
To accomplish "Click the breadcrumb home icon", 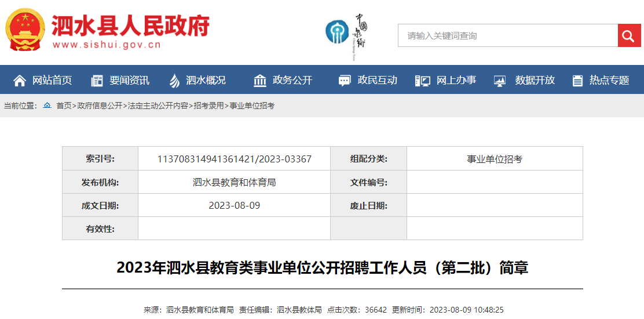I will click(x=47, y=106).
